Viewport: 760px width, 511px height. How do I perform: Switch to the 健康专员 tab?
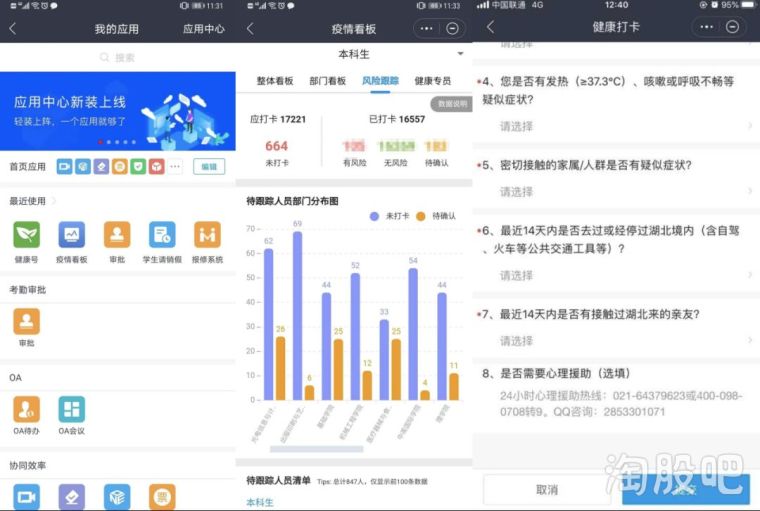tap(433, 81)
